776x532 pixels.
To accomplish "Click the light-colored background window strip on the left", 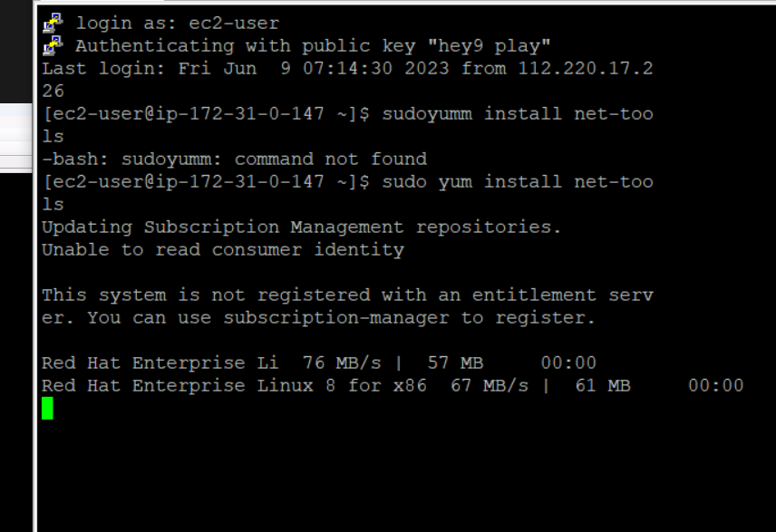I will (15, 138).
